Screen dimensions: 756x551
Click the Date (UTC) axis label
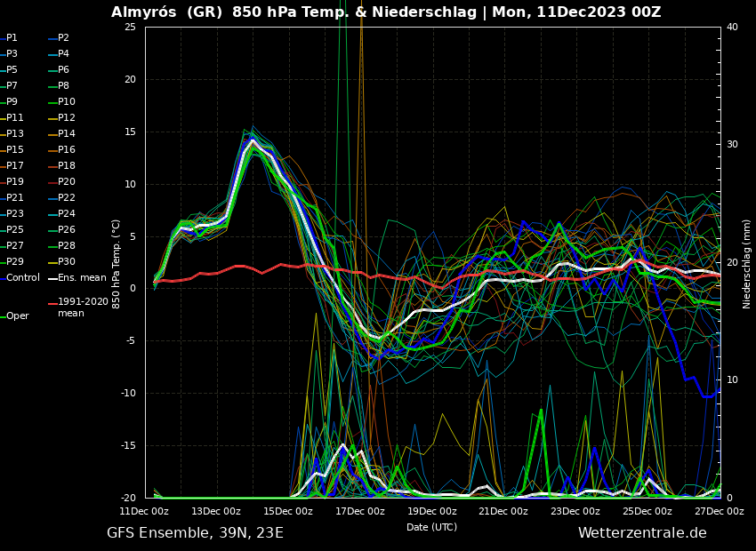click(432, 528)
